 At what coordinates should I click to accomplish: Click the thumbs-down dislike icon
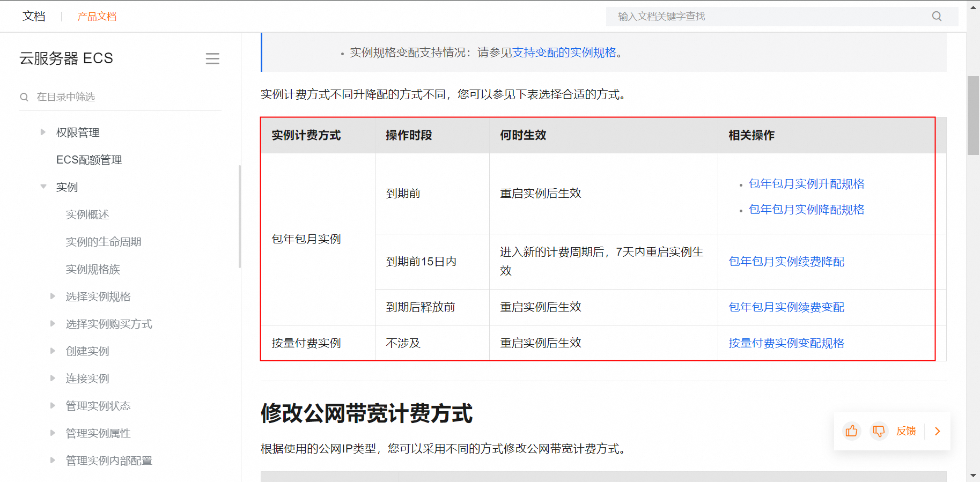[879, 431]
